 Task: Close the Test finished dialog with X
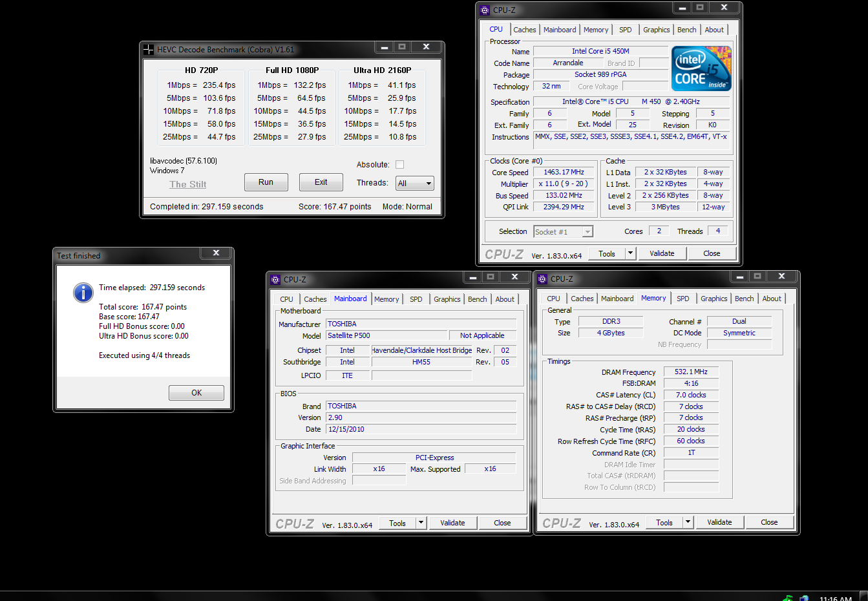(217, 253)
